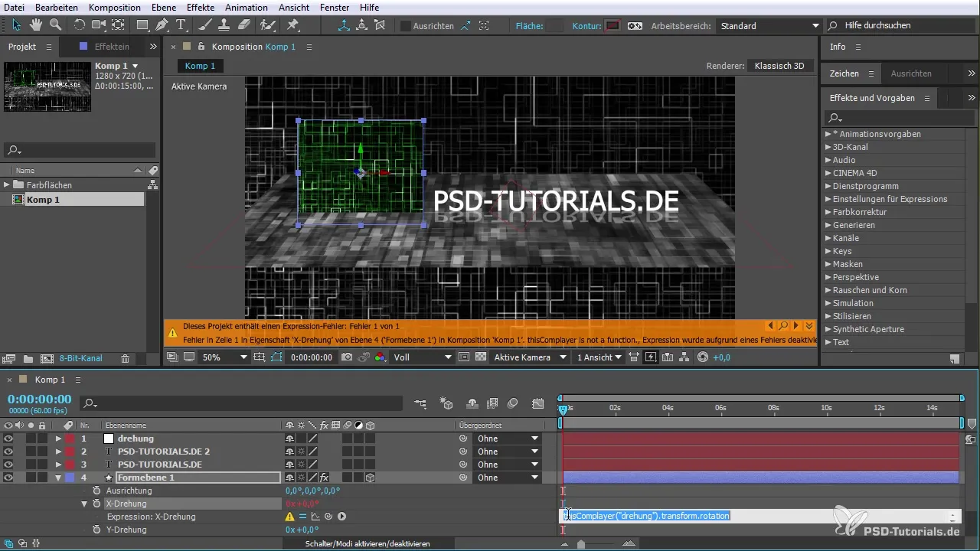Expand the Animationsvorgaben category
Image resolution: width=980 pixels, height=551 pixels.
pos(828,134)
